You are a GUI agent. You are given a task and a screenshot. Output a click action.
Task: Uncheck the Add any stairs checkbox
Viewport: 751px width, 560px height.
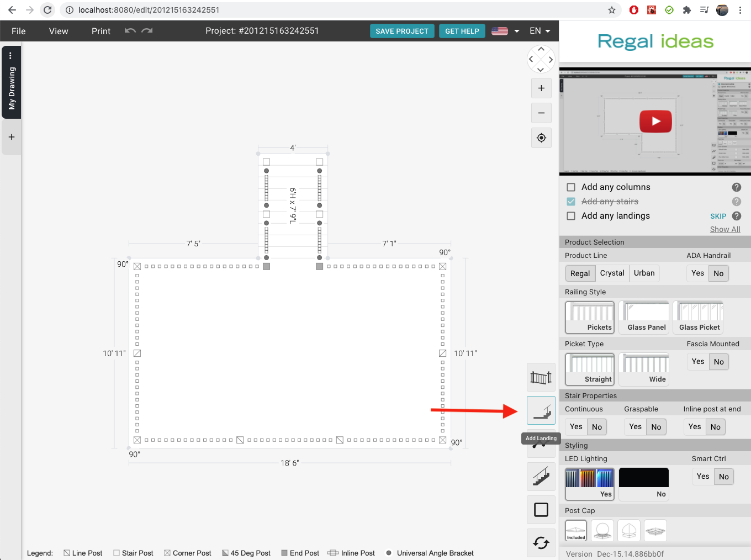(x=570, y=201)
